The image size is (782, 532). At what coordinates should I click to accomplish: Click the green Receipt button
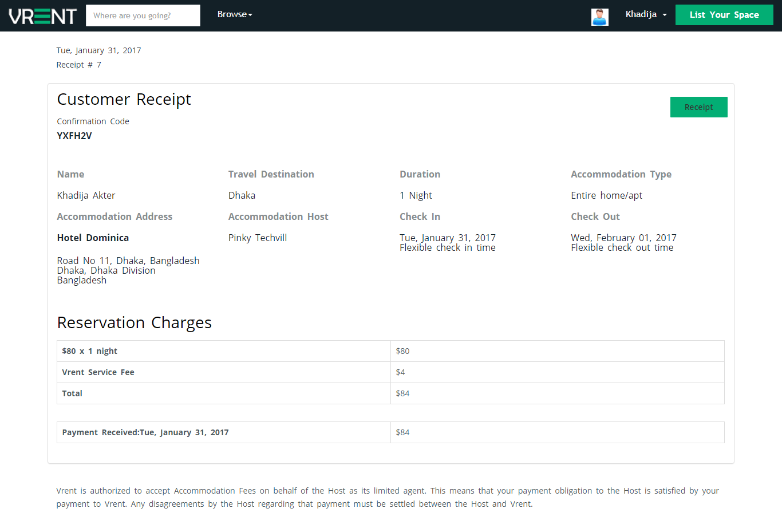698,107
